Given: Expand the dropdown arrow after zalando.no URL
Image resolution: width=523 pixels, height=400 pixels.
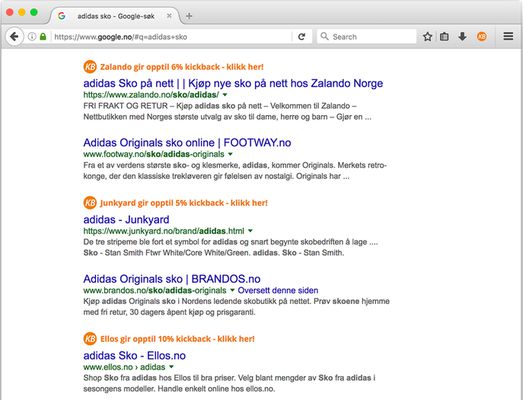Looking at the screenshot, I should pos(225,95).
